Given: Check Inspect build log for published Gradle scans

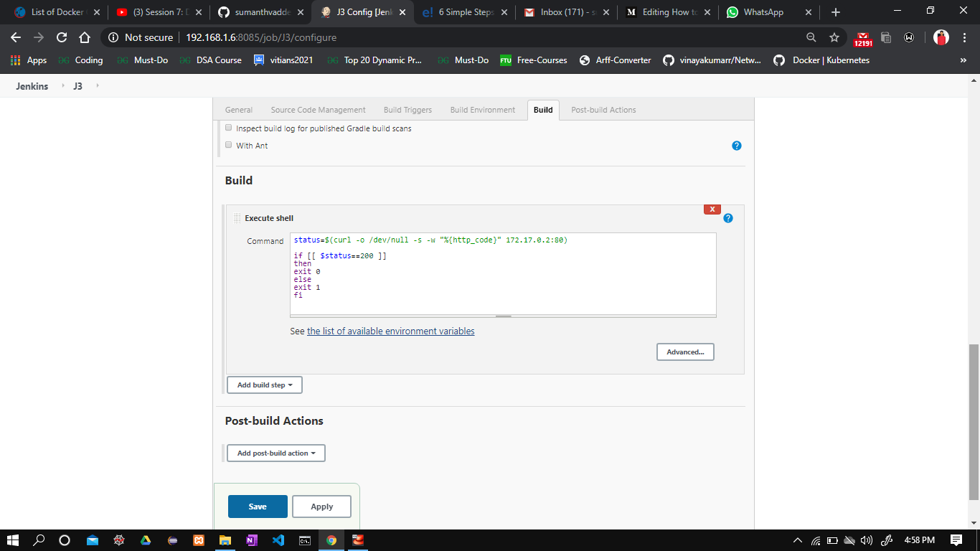Looking at the screenshot, I should point(228,127).
